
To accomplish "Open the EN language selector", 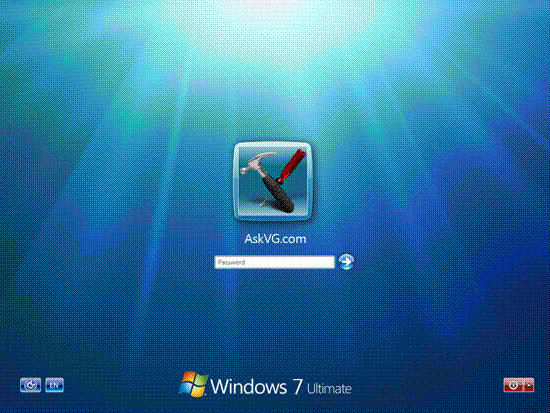I will [x=54, y=385].
